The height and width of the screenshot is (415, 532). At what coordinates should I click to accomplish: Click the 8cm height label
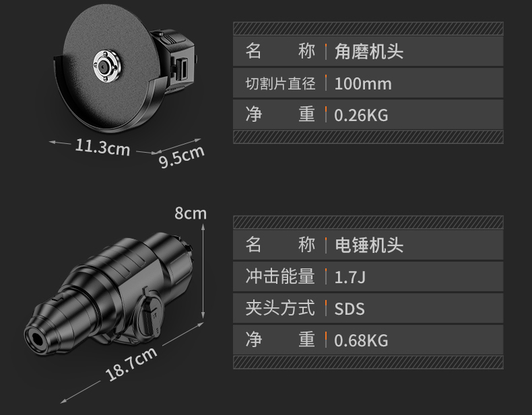tap(191, 213)
